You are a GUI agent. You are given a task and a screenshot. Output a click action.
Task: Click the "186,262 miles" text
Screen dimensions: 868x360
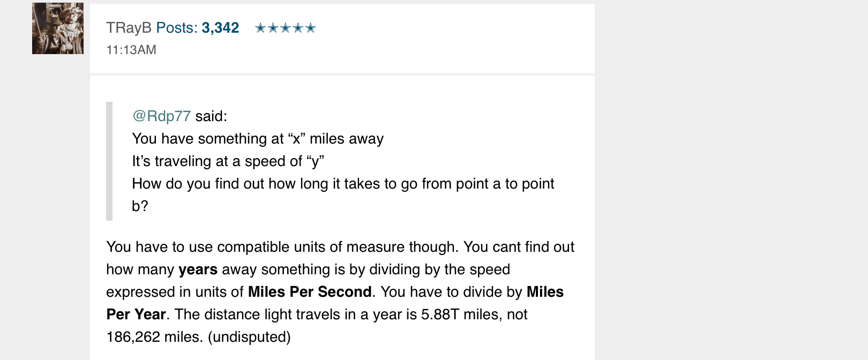(155, 337)
